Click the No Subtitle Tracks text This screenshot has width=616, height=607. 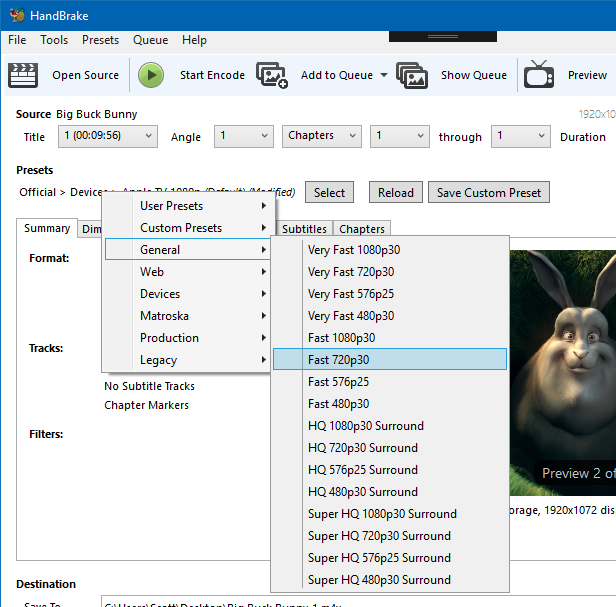pyautogui.click(x=149, y=386)
